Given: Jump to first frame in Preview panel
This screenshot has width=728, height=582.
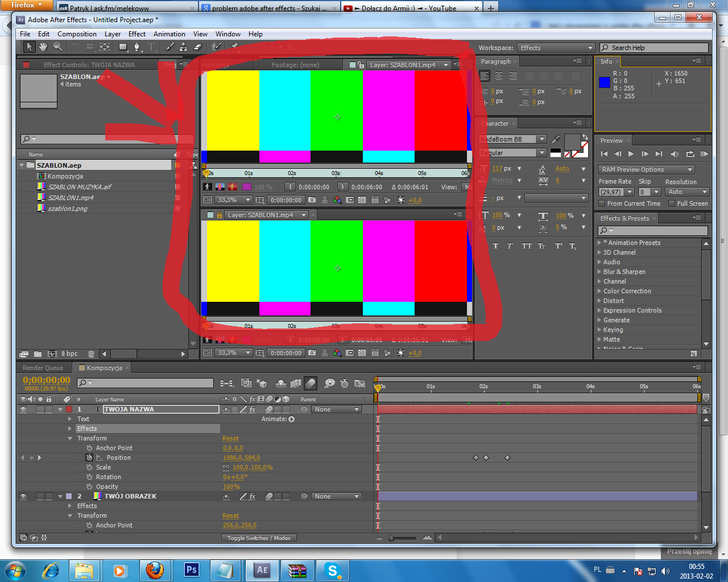Looking at the screenshot, I should tap(604, 153).
